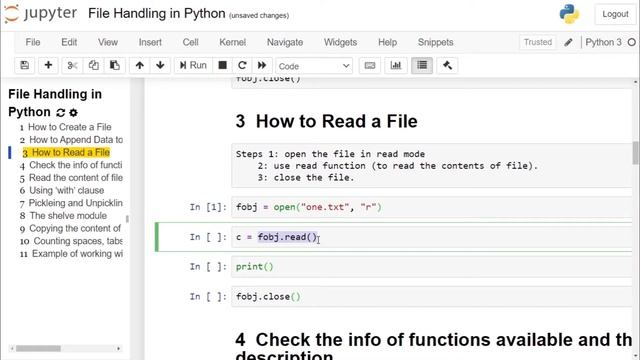
Task: Click sidebar scrollbar left arrow
Action: [12, 349]
